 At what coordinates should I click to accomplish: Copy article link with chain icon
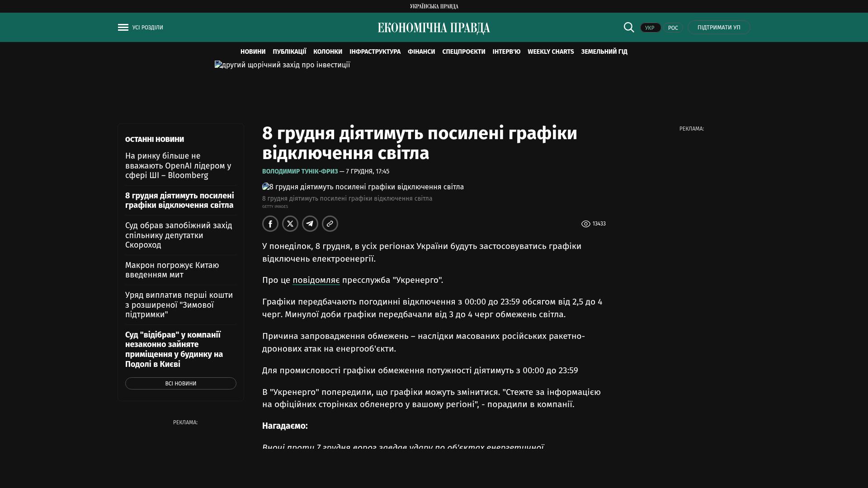click(x=330, y=224)
